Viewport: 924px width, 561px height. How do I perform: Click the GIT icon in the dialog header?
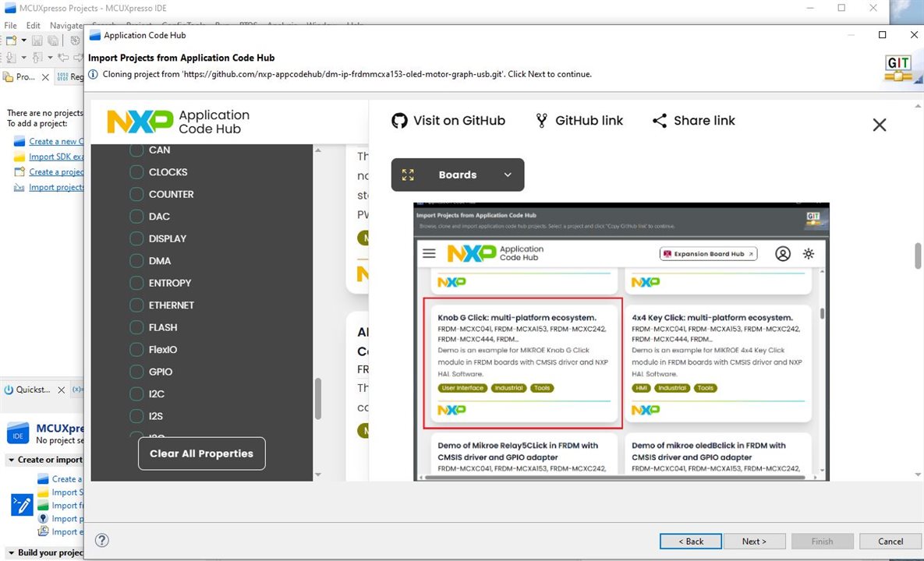click(898, 69)
